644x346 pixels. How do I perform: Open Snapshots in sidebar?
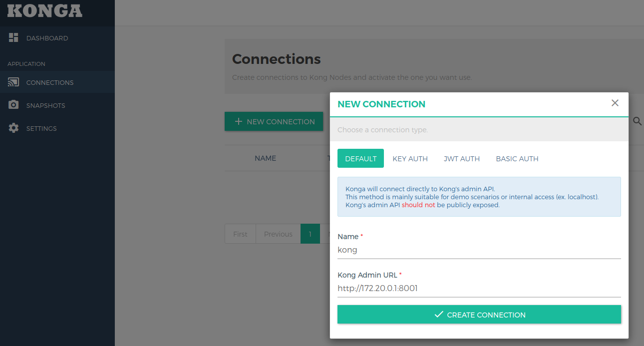[x=57, y=105]
